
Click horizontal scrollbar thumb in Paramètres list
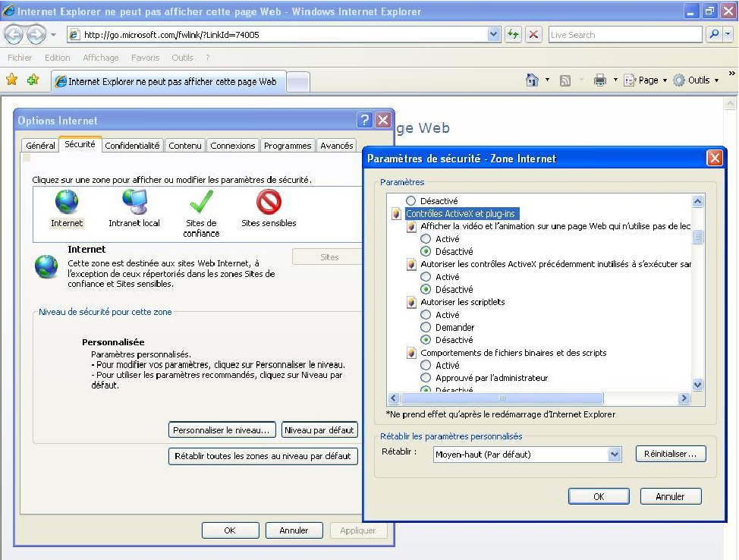pyautogui.click(x=502, y=398)
